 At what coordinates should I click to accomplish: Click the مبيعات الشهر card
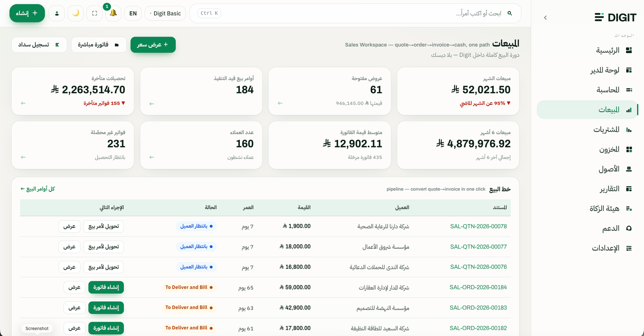click(x=458, y=91)
